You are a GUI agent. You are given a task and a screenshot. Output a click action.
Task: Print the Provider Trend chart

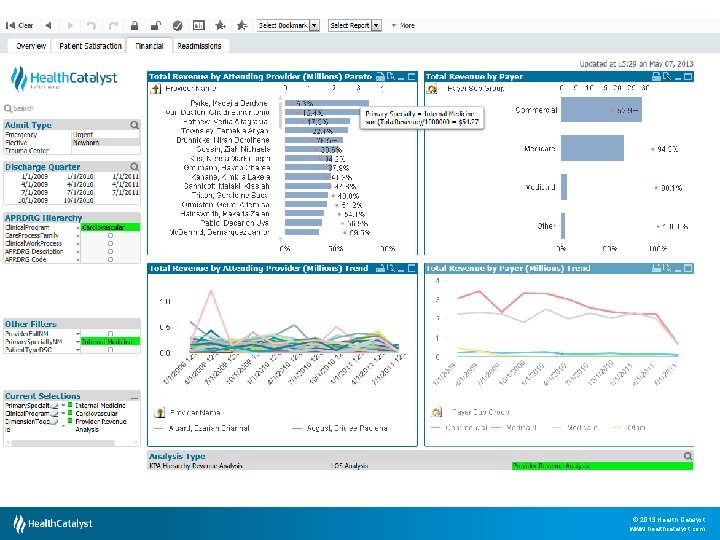pyautogui.click(x=380, y=268)
